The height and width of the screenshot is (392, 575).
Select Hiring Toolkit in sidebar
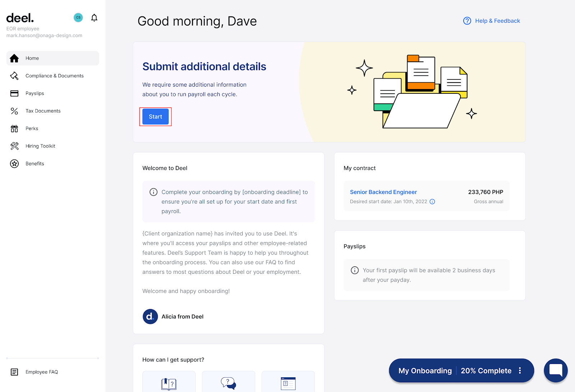click(x=40, y=146)
